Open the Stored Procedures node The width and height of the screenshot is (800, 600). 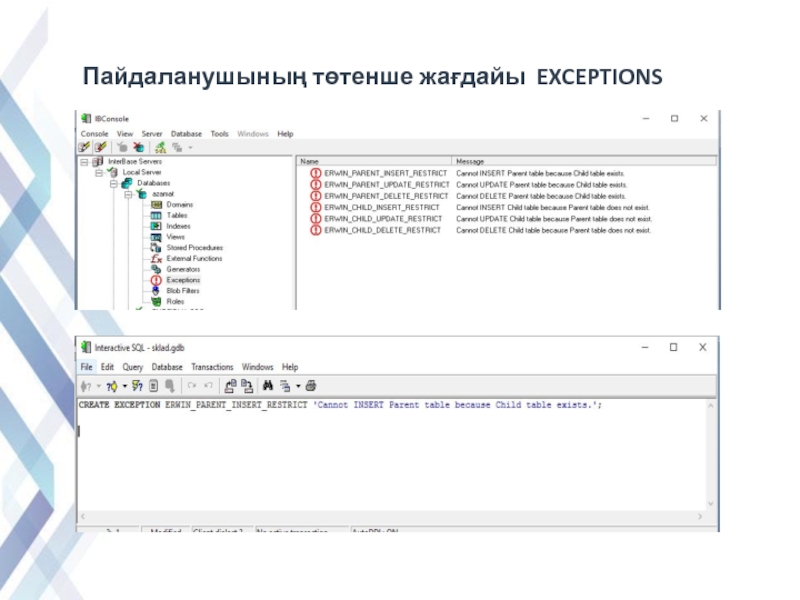tap(194, 247)
